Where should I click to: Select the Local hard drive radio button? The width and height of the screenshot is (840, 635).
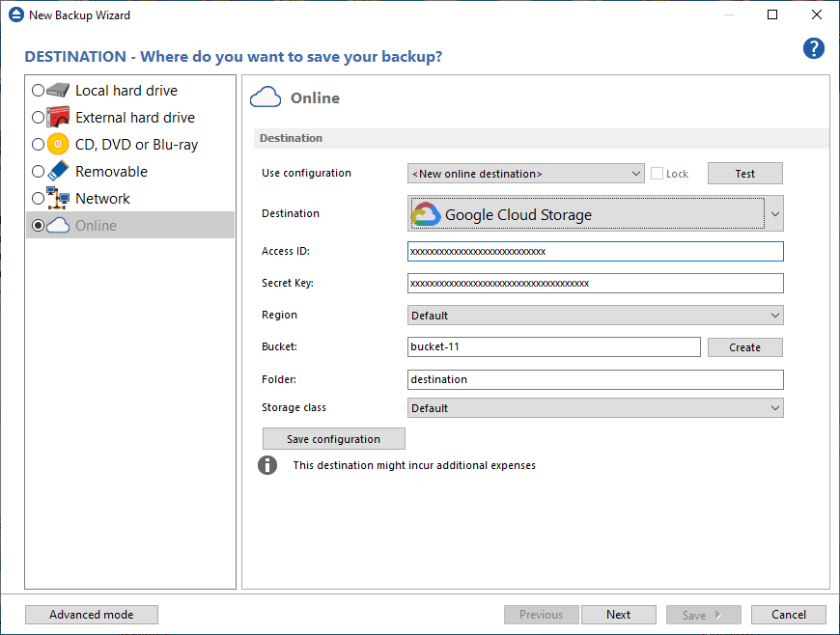(x=38, y=90)
